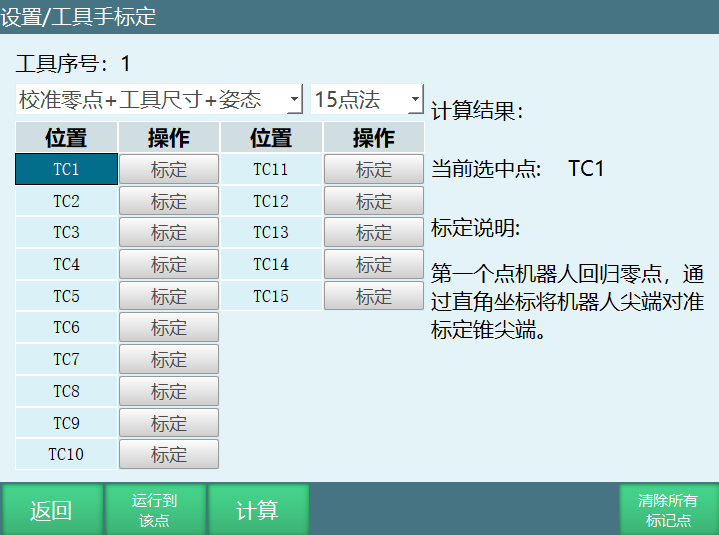Select the TC9 position cell
Screen dimensions: 719x535
[66, 423]
